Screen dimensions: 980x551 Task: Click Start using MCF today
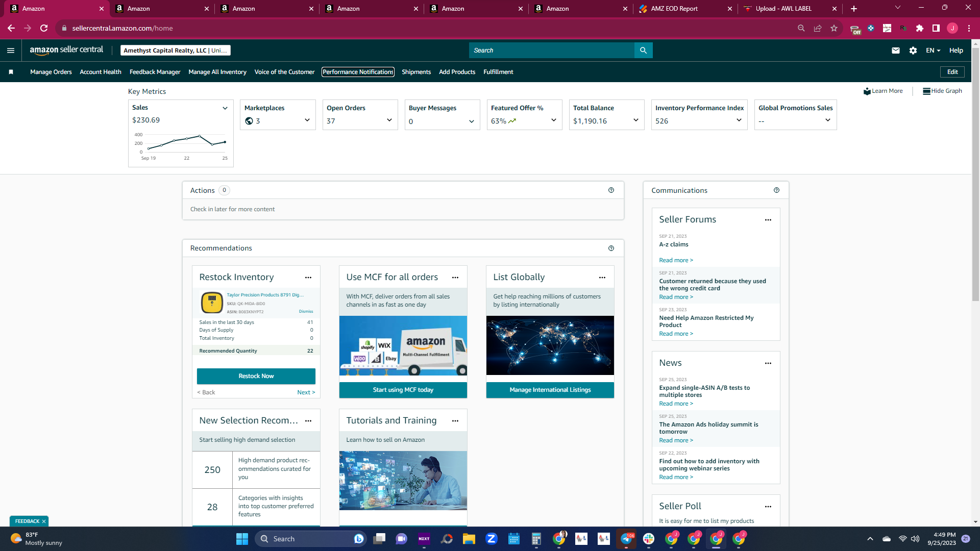pos(403,390)
